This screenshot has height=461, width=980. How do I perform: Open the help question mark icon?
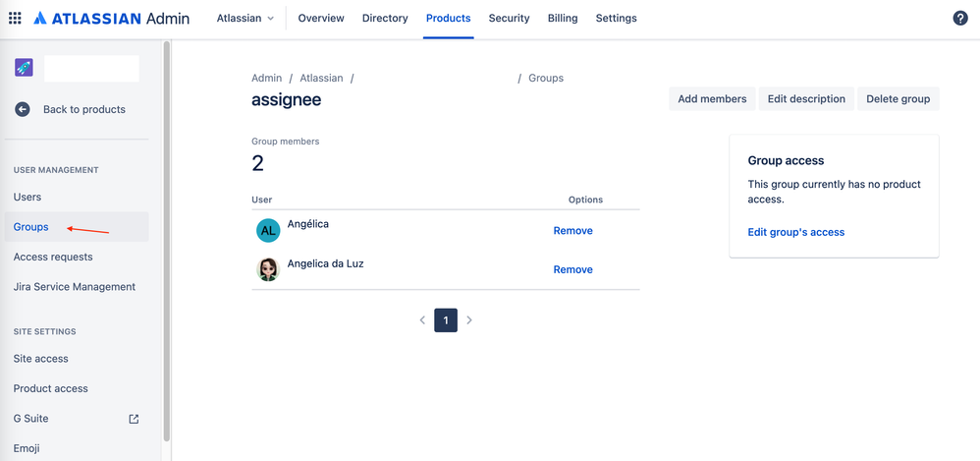click(x=960, y=18)
